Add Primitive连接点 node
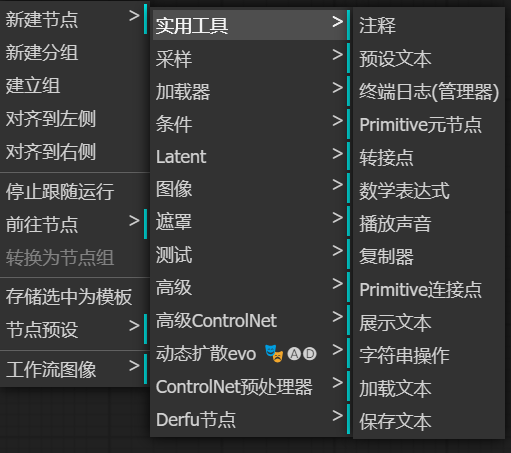 [429, 289]
